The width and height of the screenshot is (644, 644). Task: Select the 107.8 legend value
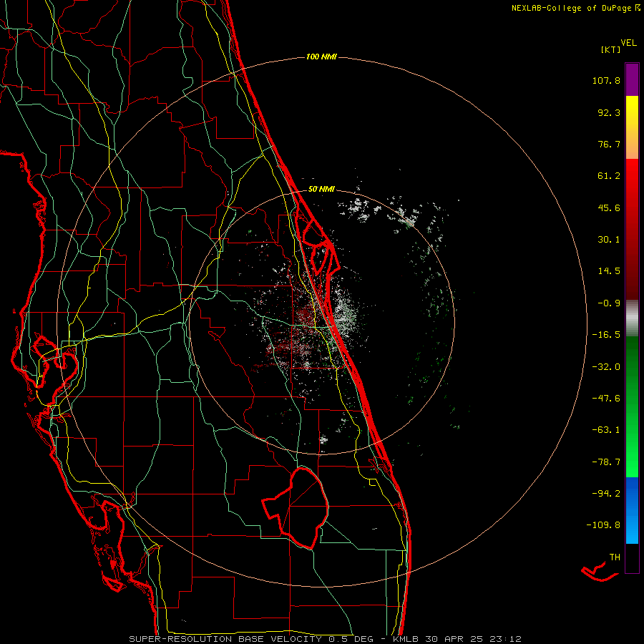[606, 80]
